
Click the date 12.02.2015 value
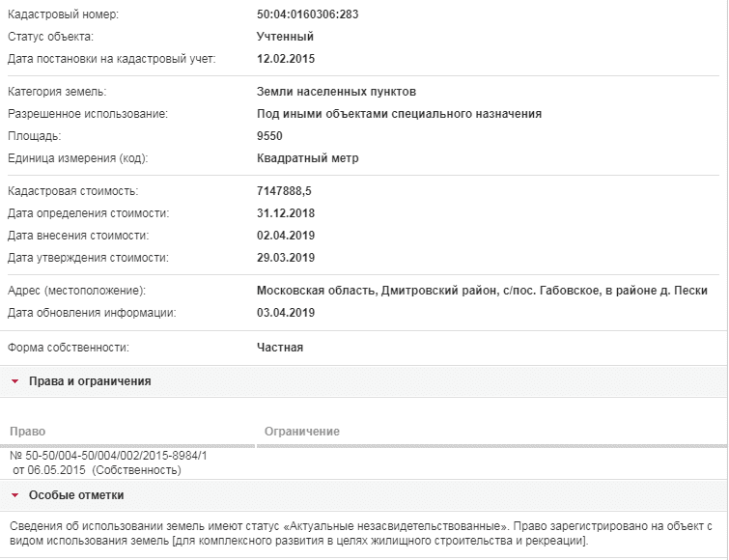click(286, 59)
